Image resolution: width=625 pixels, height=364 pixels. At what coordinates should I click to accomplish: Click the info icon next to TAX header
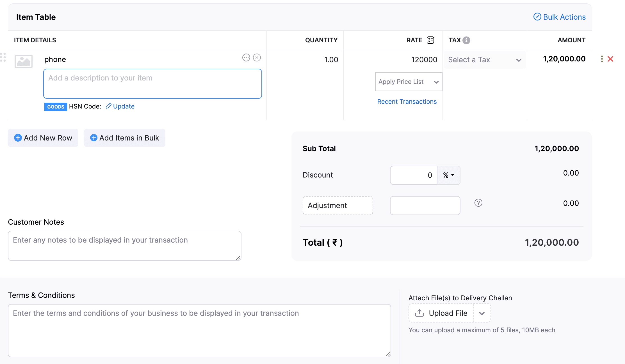click(x=466, y=40)
